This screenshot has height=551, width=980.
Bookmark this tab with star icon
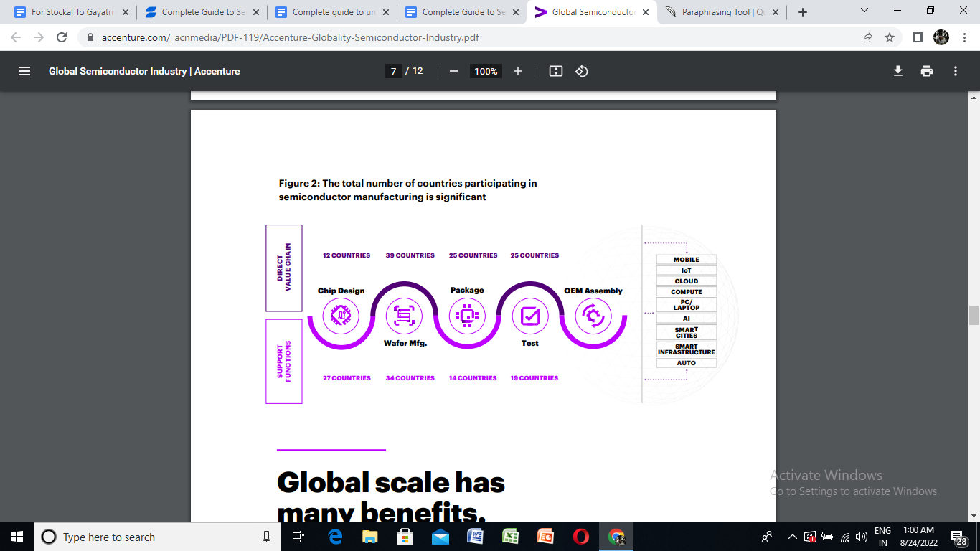coord(890,37)
